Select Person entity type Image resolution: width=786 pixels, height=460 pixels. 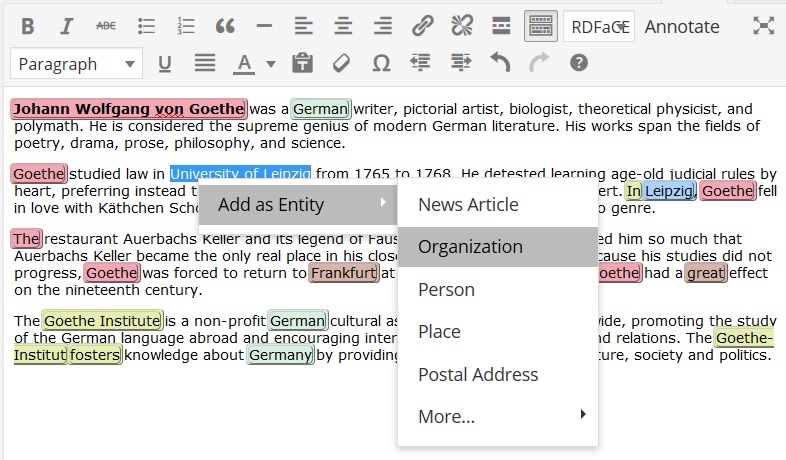coord(498,289)
